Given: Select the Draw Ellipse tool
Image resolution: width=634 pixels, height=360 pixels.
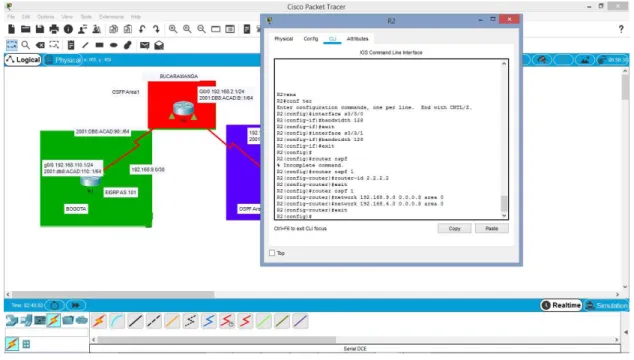Looking at the screenshot, I should 114,45.
